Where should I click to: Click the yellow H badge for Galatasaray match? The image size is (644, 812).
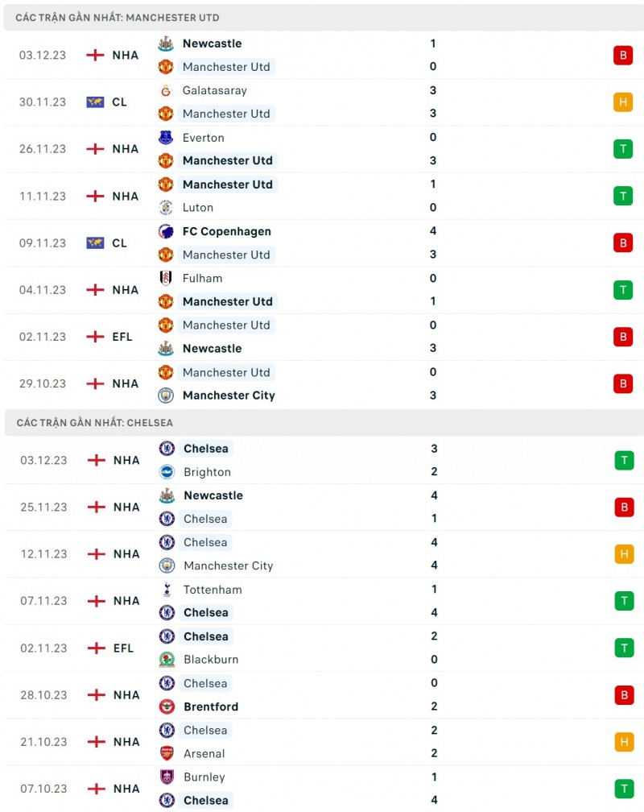tap(623, 102)
